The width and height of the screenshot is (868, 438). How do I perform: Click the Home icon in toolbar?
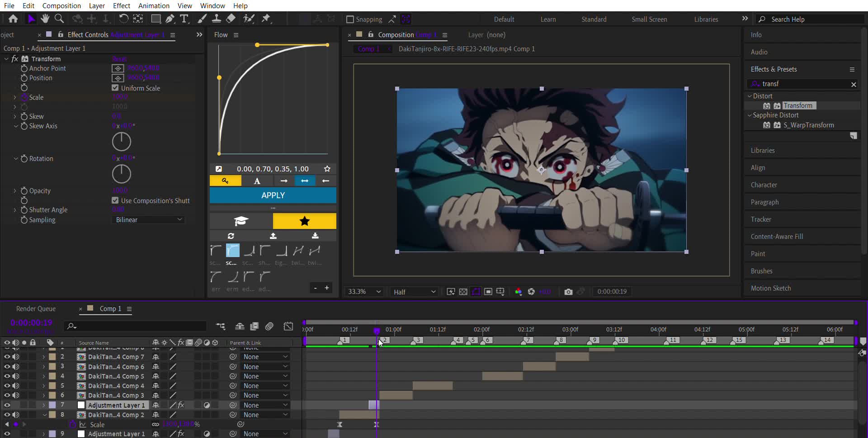click(13, 19)
